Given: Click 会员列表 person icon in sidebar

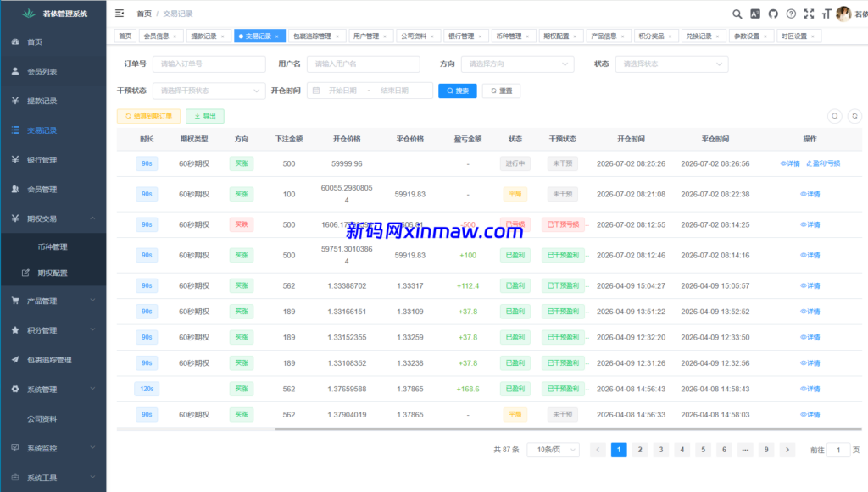Looking at the screenshot, I should 15,71.
